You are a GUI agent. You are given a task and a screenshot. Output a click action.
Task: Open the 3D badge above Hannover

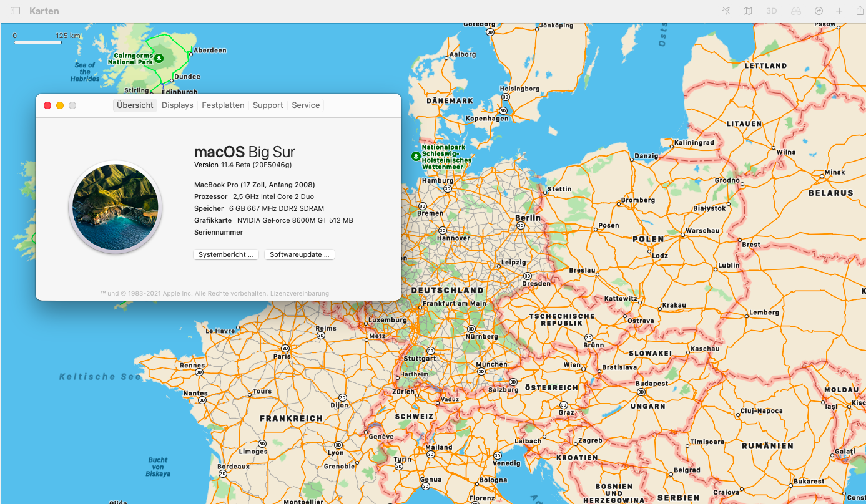(442, 230)
